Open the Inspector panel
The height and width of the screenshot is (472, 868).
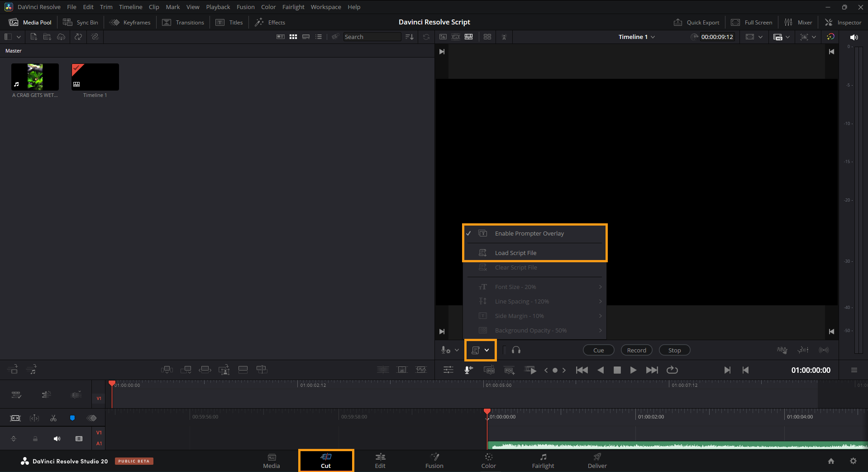(x=843, y=22)
